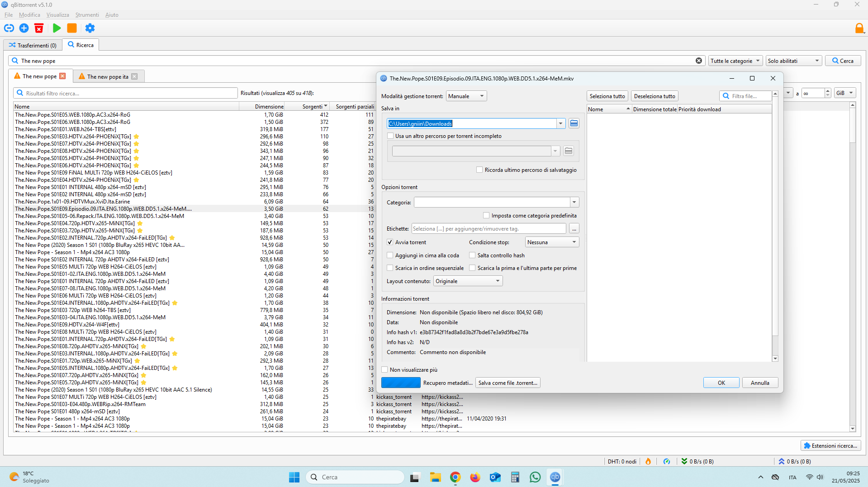
Task: Open the GiB size unit dropdown
Action: click(x=844, y=93)
